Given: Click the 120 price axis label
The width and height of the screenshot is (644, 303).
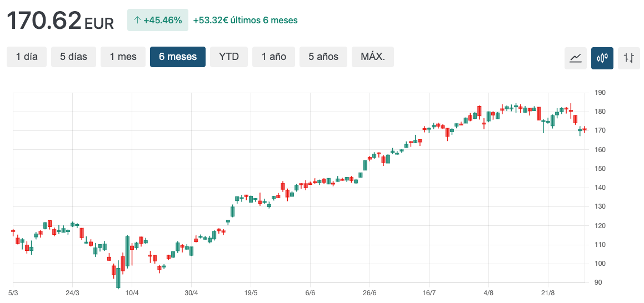Looking at the screenshot, I should coord(600,226).
